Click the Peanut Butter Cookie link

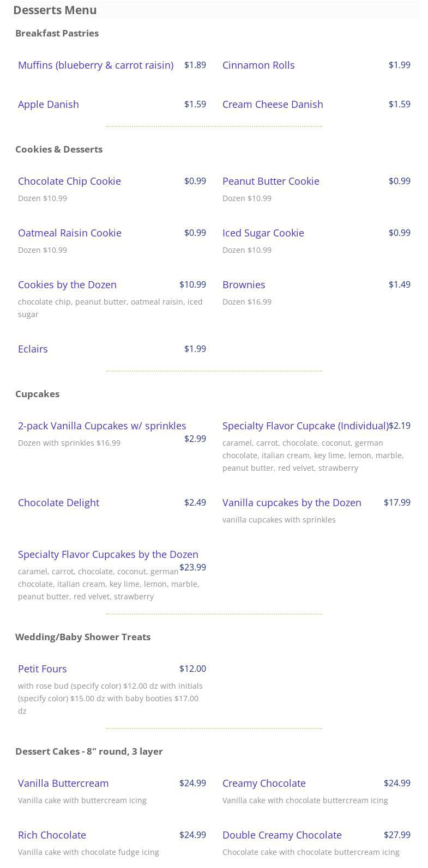pos(270,181)
